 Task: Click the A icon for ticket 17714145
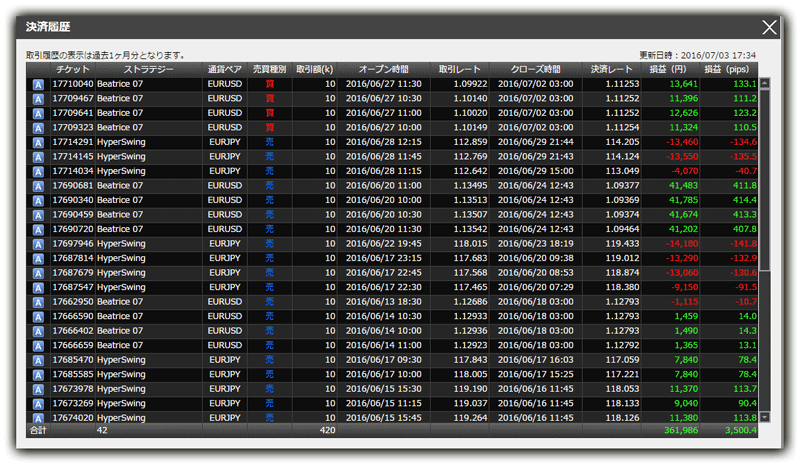[x=38, y=157]
